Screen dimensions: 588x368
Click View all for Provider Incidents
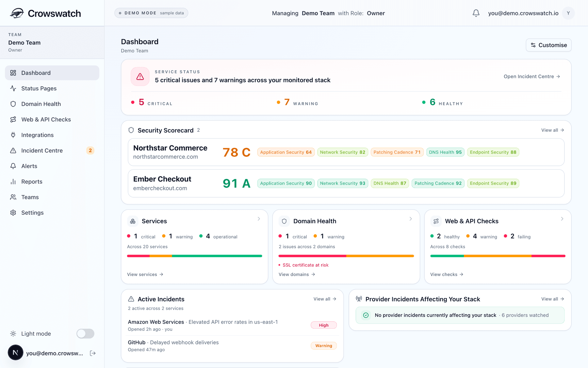(x=552, y=299)
